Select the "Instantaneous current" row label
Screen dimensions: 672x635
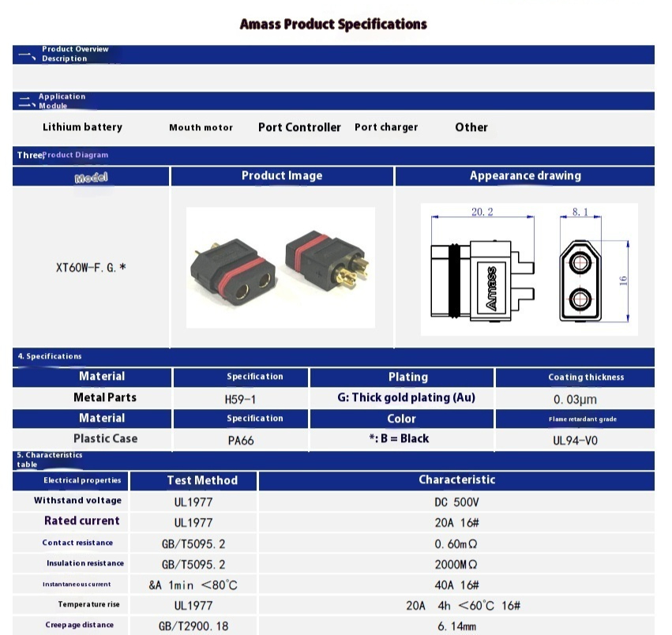click(77, 584)
